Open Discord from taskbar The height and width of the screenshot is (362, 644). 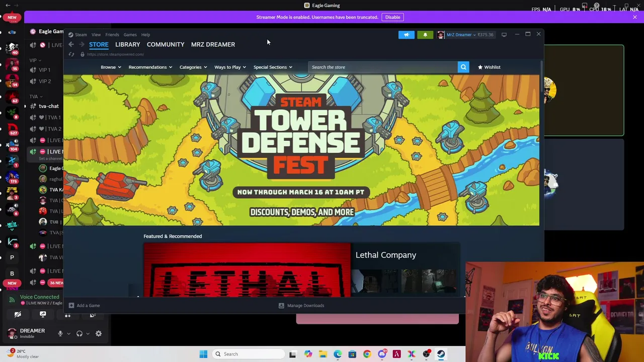(382, 354)
